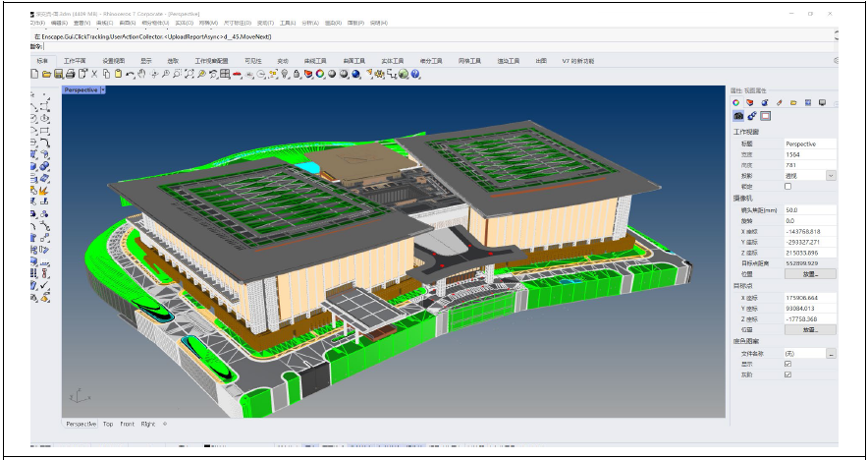Expand the Perspective viewport title dropdown arrow
Screen dimensions: 868x460
103,89
